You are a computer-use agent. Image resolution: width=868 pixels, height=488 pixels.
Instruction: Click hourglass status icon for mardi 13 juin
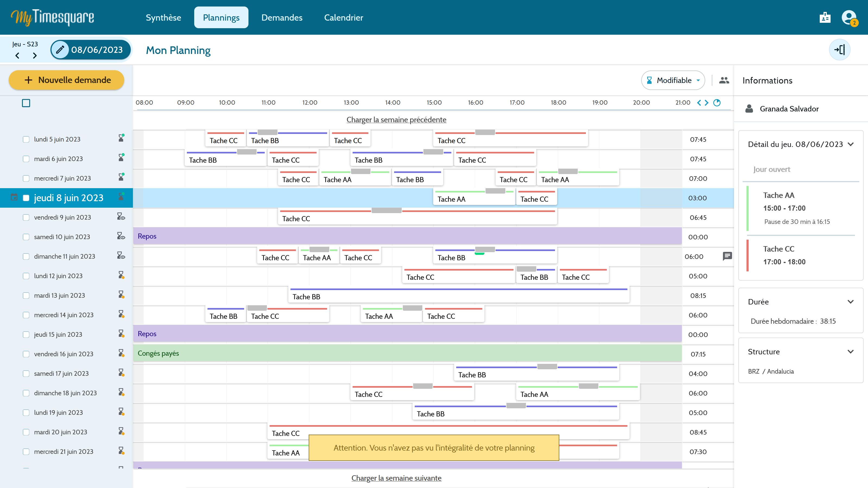(121, 295)
